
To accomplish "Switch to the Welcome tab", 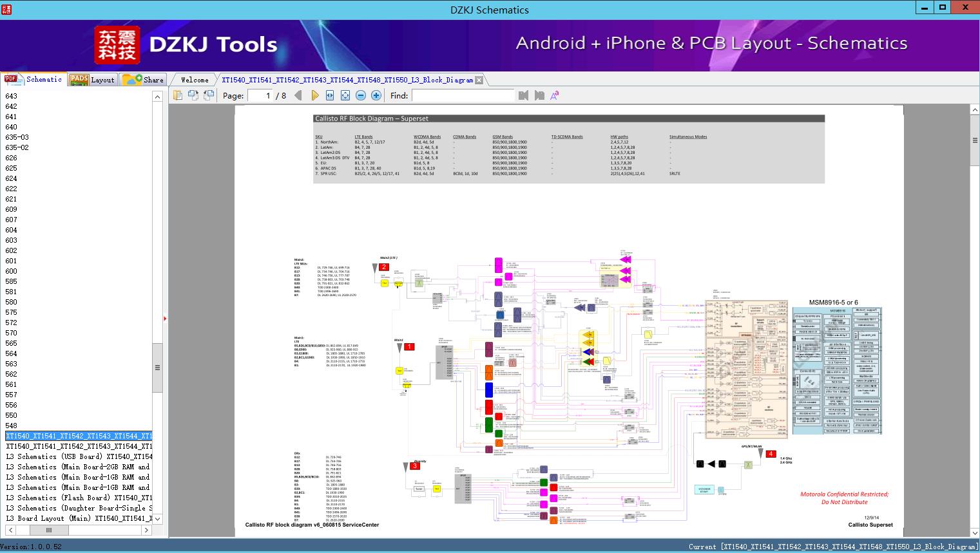I will coord(195,80).
